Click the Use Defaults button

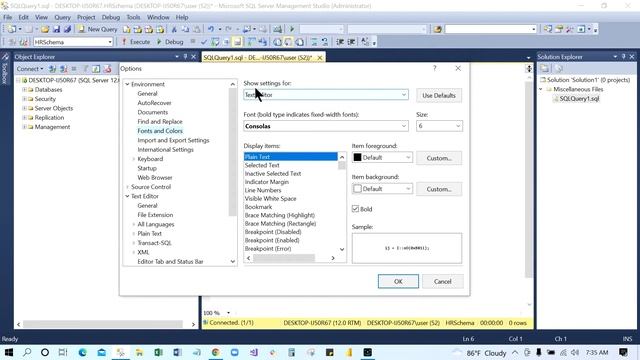pos(439,96)
